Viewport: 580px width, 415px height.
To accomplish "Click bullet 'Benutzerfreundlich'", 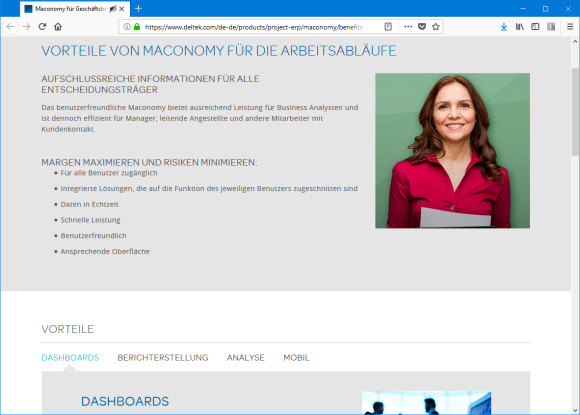I will (x=93, y=236).
